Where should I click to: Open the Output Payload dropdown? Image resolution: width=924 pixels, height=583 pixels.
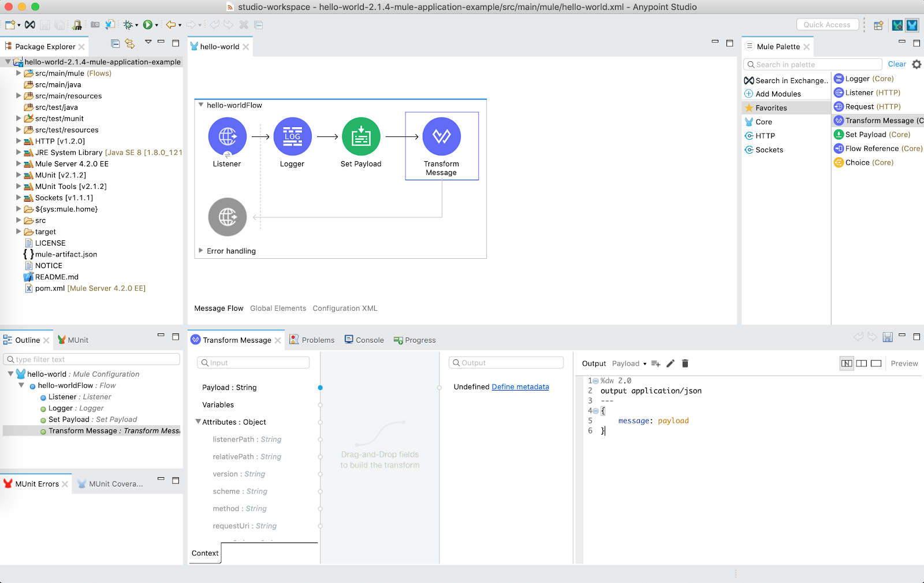(629, 363)
